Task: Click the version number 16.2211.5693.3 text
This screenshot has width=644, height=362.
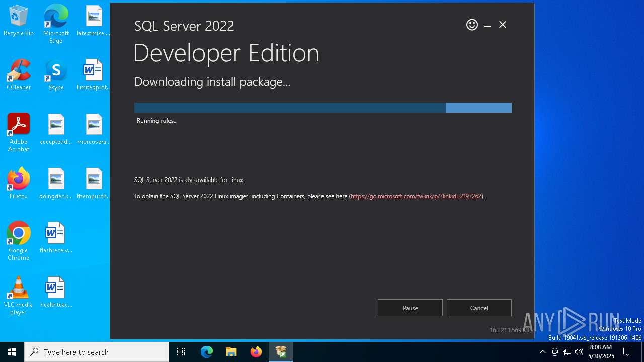Action: click(509, 330)
